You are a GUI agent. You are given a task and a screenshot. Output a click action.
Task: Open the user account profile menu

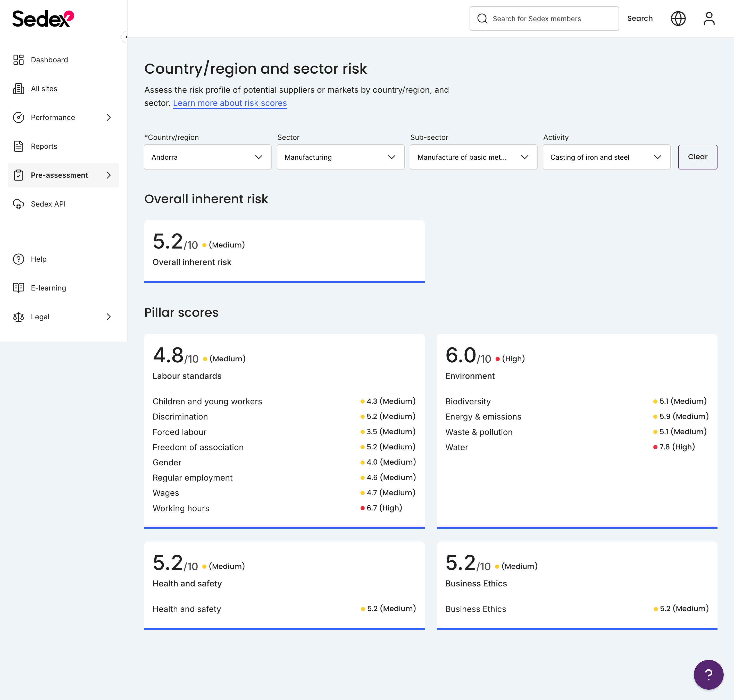pos(708,18)
